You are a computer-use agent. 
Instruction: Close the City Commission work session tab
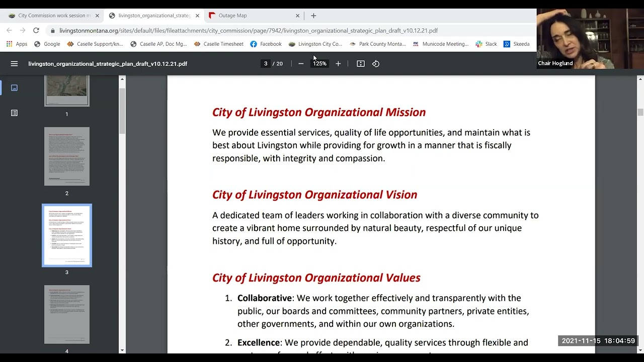pos(97,16)
